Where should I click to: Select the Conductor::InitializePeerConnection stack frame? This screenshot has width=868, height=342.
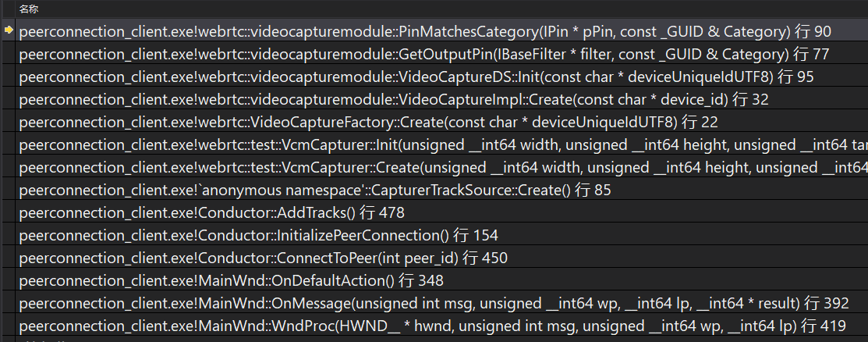pos(442,235)
